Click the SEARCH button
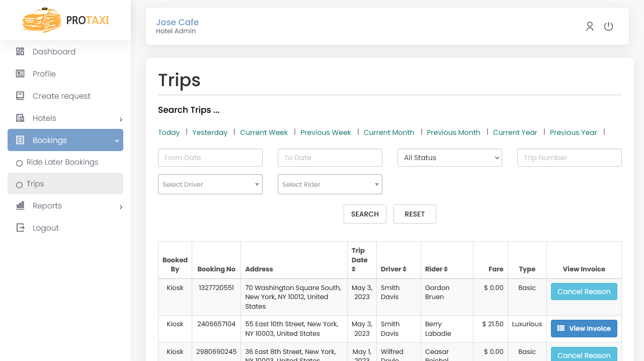The height and width of the screenshot is (361, 644). click(365, 214)
